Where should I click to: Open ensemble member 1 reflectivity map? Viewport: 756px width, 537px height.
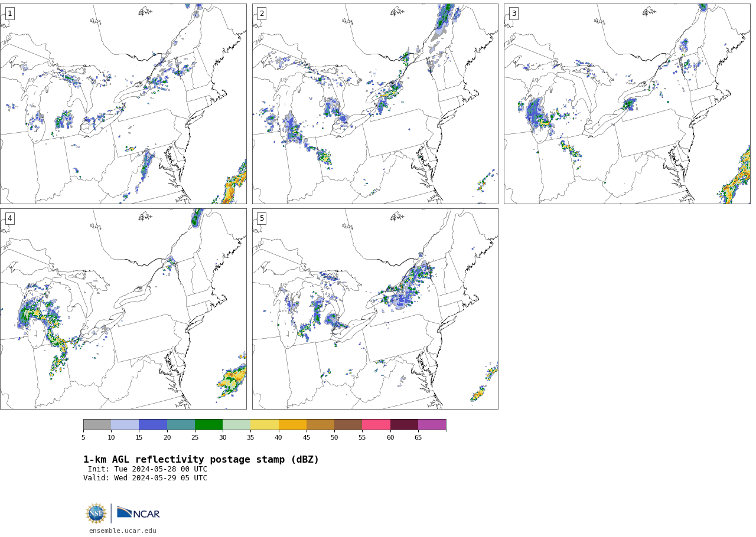123,104
